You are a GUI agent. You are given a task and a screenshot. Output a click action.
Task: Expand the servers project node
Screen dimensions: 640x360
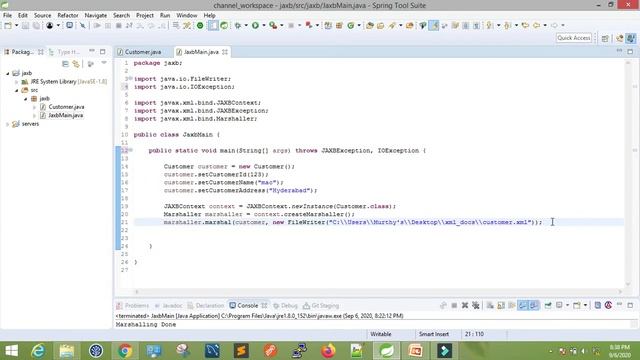pyautogui.click(x=7, y=124)
